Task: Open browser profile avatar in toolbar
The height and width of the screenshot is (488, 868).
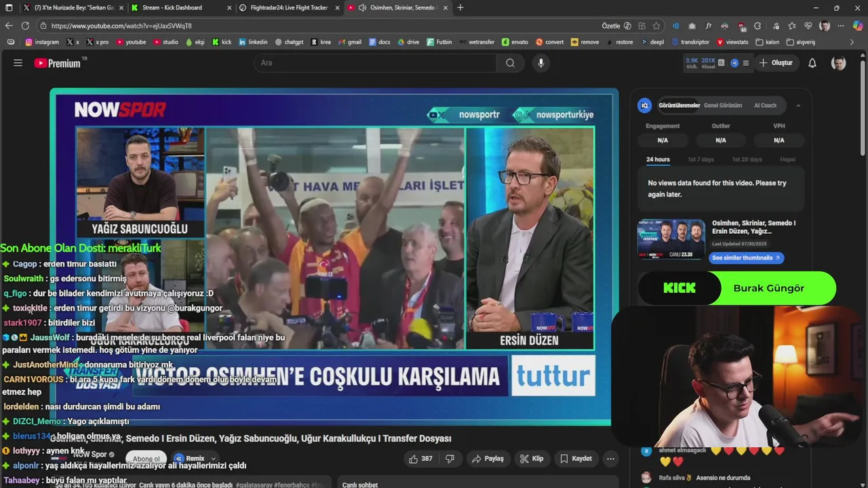Action: coord(825,26)
